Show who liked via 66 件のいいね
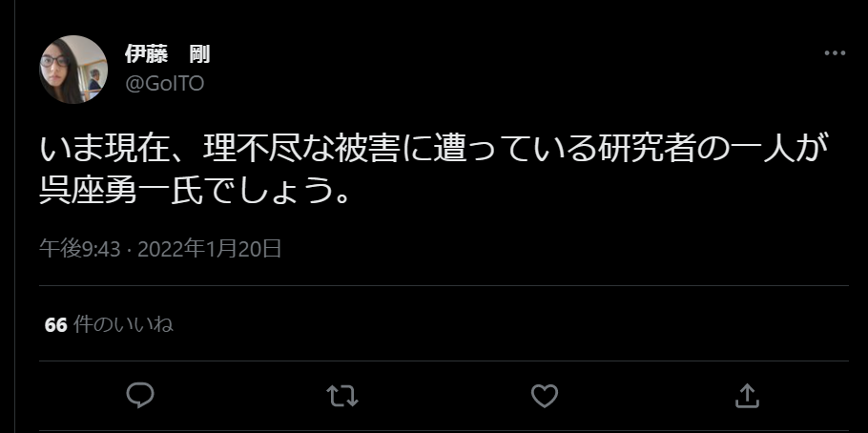The image size is (868, 433). [x=109, y=324]
